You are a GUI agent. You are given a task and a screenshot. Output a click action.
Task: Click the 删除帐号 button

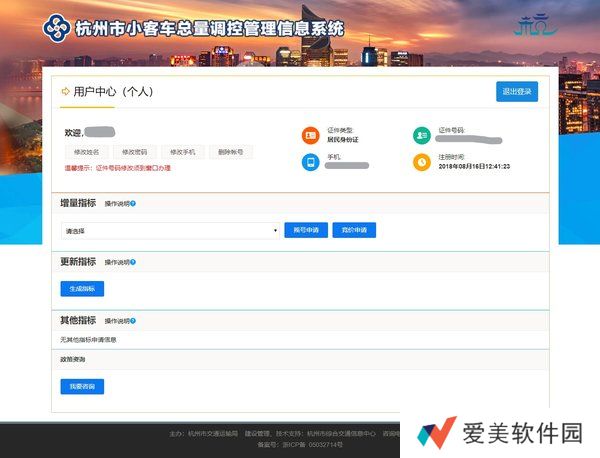231,152
